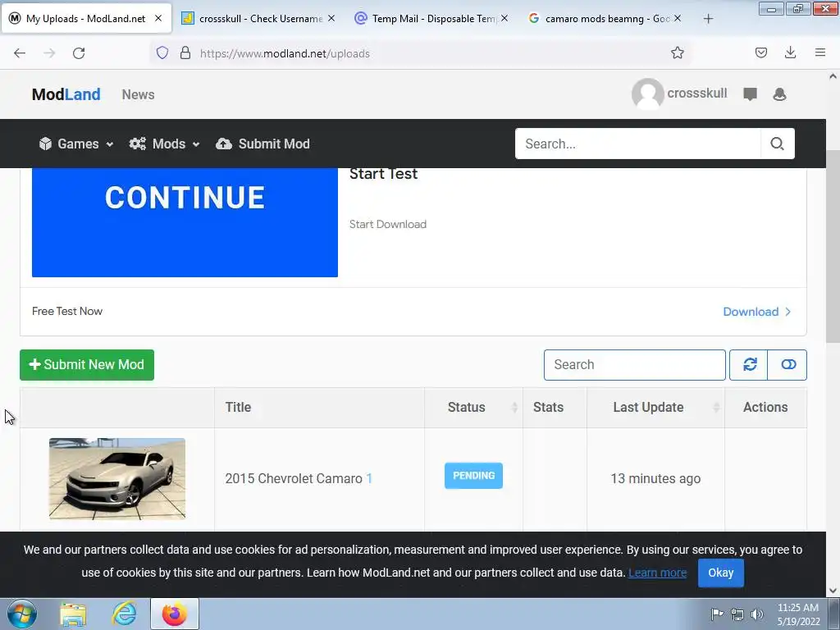
Task: Click the blue CONTINUE ad banner
Action: coord(185,222)
